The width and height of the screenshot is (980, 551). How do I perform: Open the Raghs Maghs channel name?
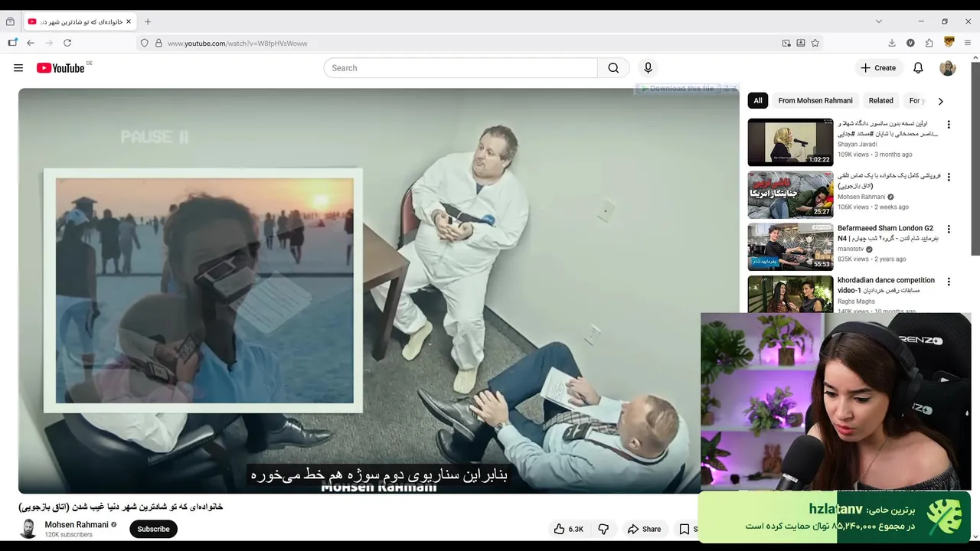(x=857, y=302)
